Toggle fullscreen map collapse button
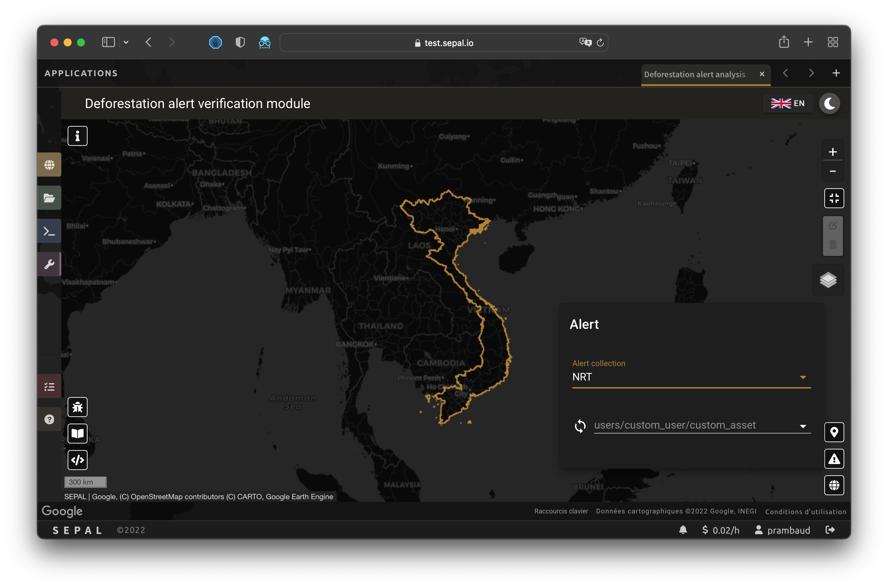888x588 pixels. (834, 198)
